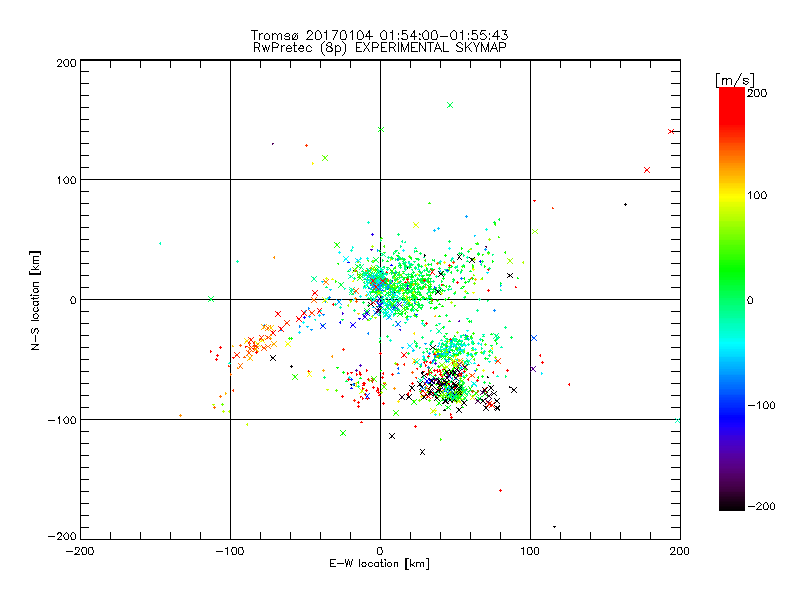Click the 'N-S location [km]' axis label

pos(35,301)
